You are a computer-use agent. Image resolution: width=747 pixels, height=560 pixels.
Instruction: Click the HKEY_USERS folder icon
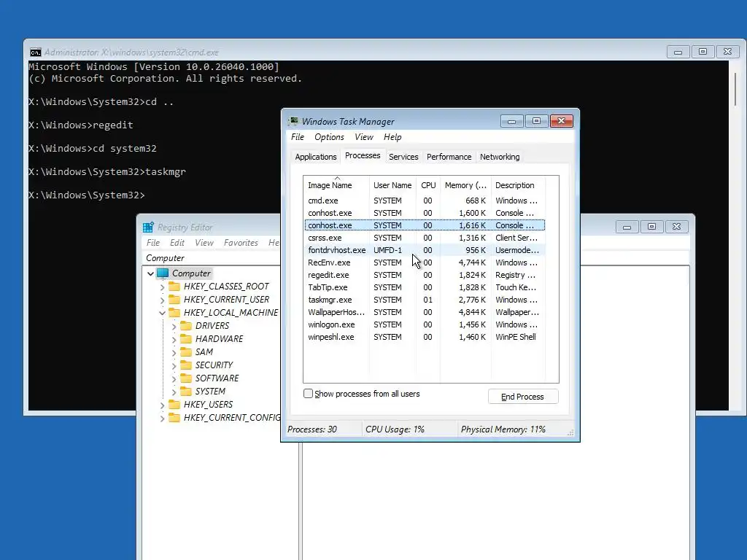pyautogui.click(x=174, y=404)
